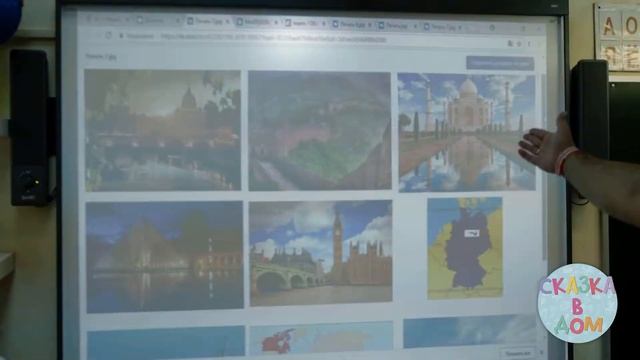The height and width of the screenshot is (360, 640).
Task: Focus the browser address bar URL
Action: tap(273, 39)
